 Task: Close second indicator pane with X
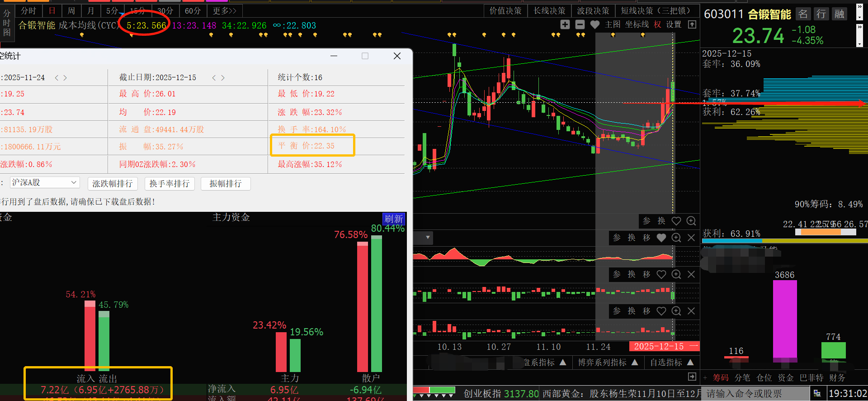click(x=691, y=238)
